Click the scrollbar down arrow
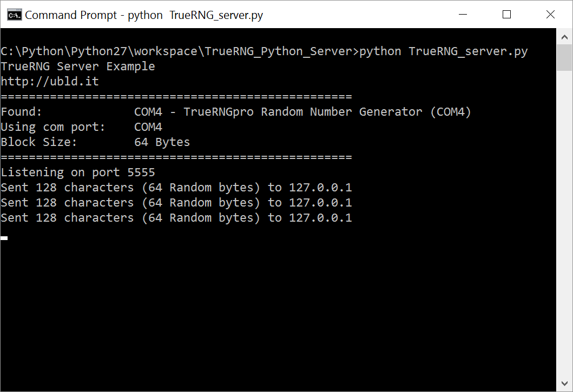This screenshot has width=573, height=392. coord(564,384)
